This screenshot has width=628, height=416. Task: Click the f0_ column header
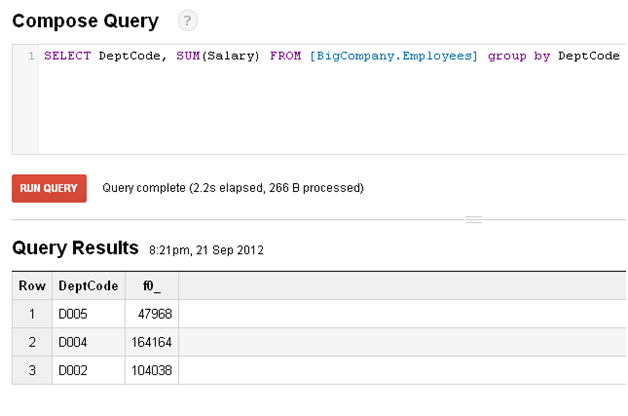coord(152,286)
